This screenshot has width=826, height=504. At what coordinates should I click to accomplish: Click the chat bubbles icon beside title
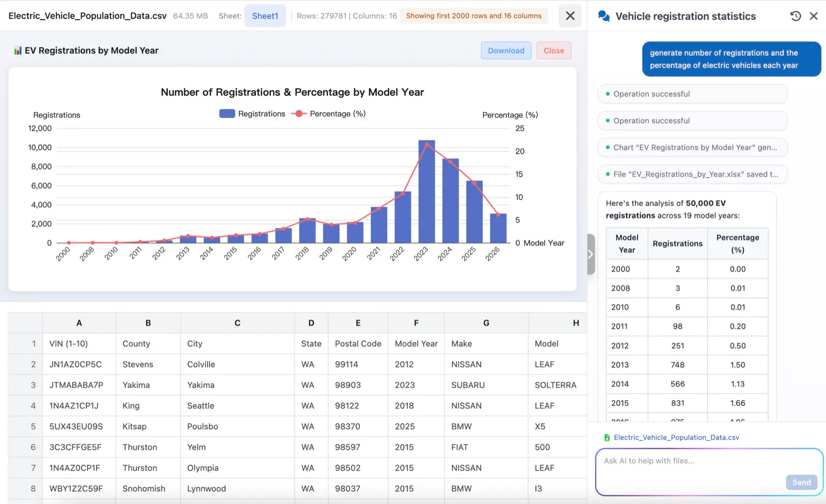coord(603,16)
